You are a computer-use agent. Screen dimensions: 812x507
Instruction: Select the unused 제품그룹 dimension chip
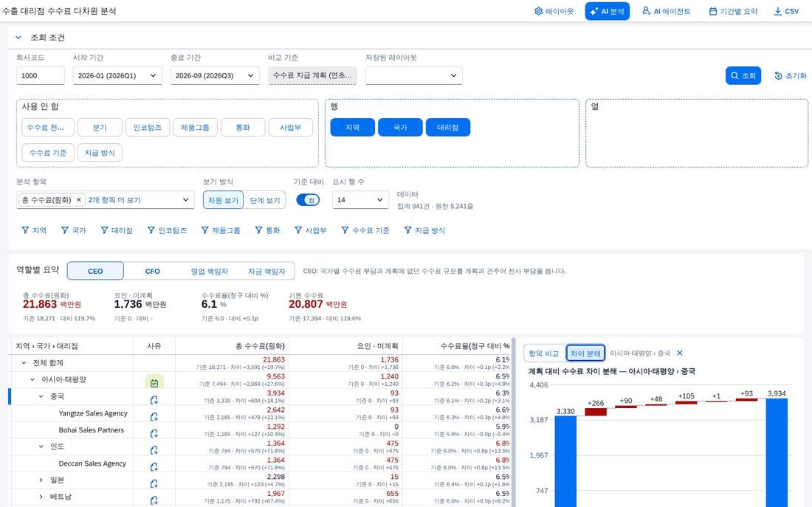tap(195, 128)
